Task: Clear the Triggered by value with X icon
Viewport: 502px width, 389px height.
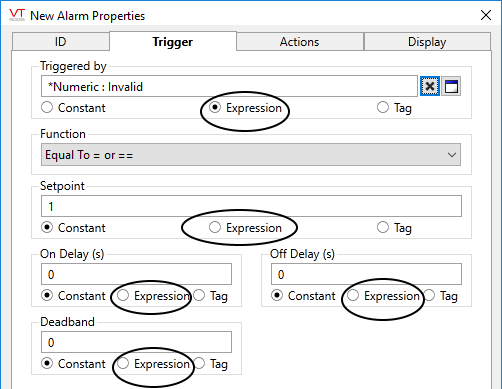Action: pyautogui.click(x=430, y=86)
